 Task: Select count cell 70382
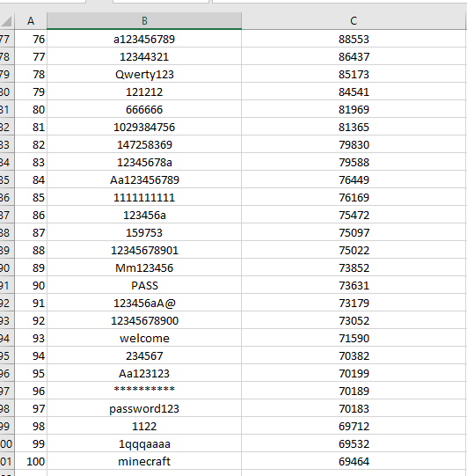354,355
